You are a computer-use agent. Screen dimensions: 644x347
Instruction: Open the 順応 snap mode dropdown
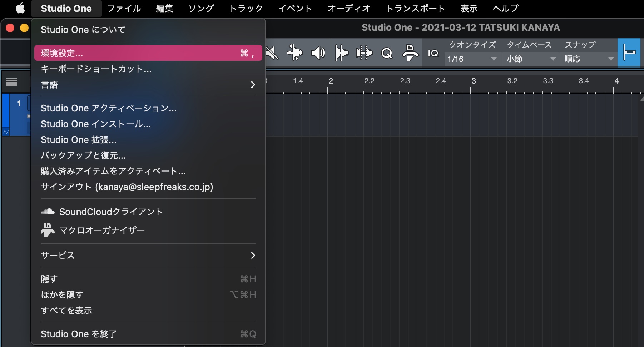coord(589,59)
